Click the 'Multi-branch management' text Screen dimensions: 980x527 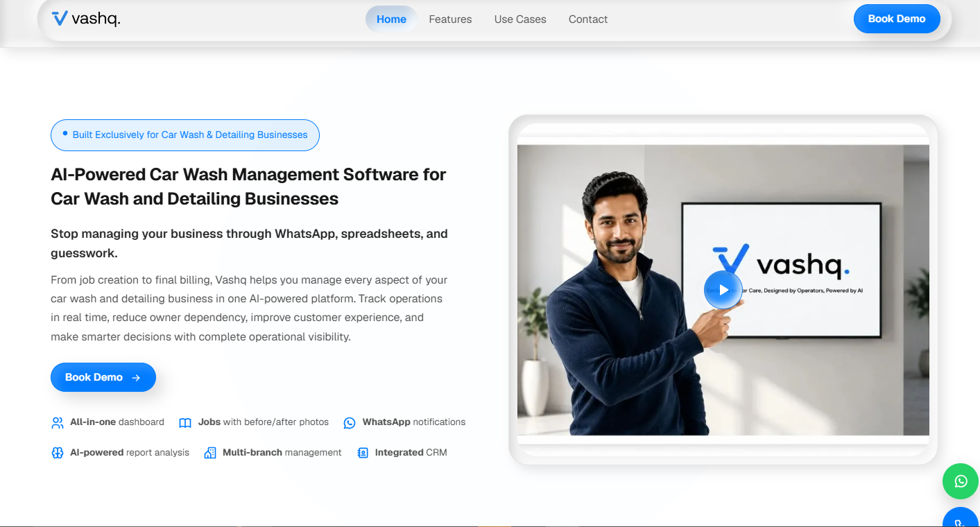click(x=282, y=452)
